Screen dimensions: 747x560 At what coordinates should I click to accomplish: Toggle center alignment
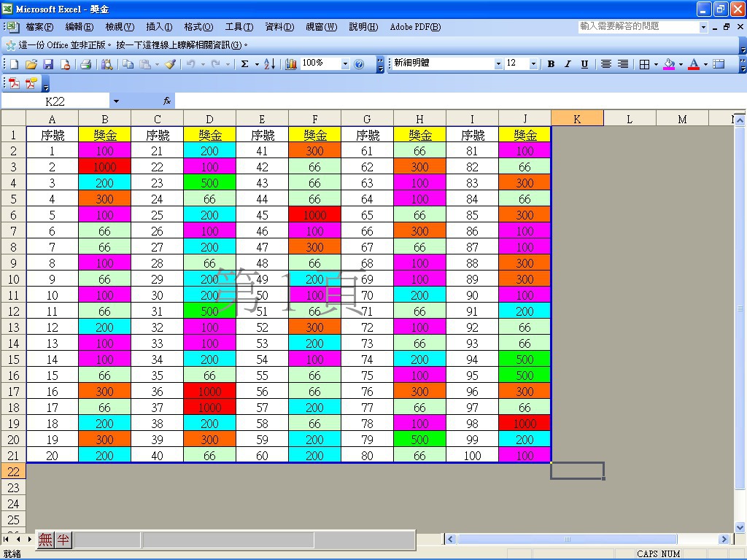click(x=605, y=64)
